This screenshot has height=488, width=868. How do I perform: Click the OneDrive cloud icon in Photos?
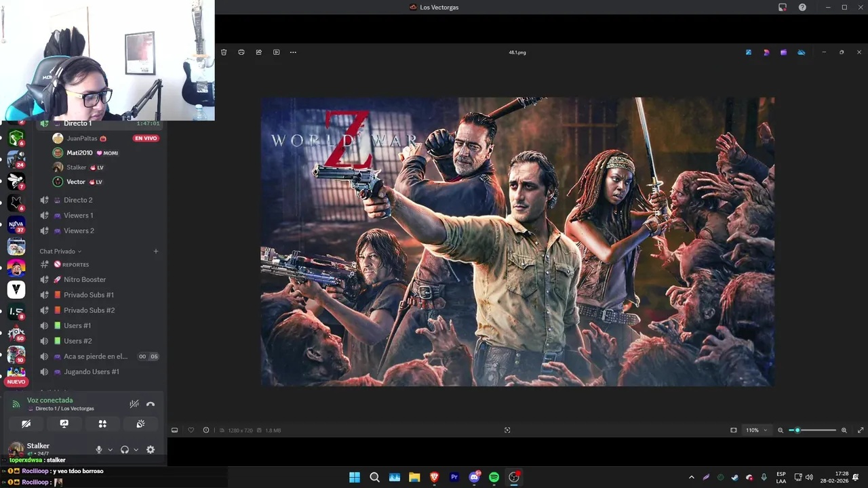[x=801, y=52]
